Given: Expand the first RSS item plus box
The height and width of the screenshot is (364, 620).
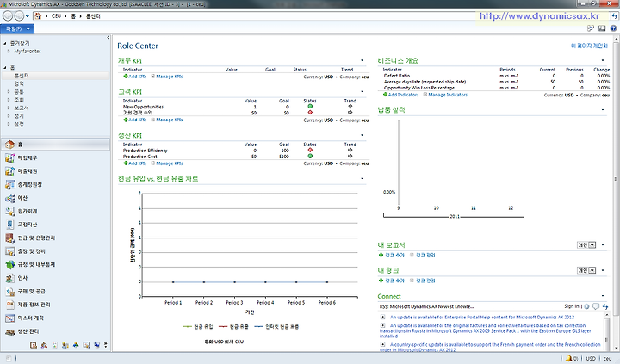Looking at the screenshot, I should click(x=382, y=317).
